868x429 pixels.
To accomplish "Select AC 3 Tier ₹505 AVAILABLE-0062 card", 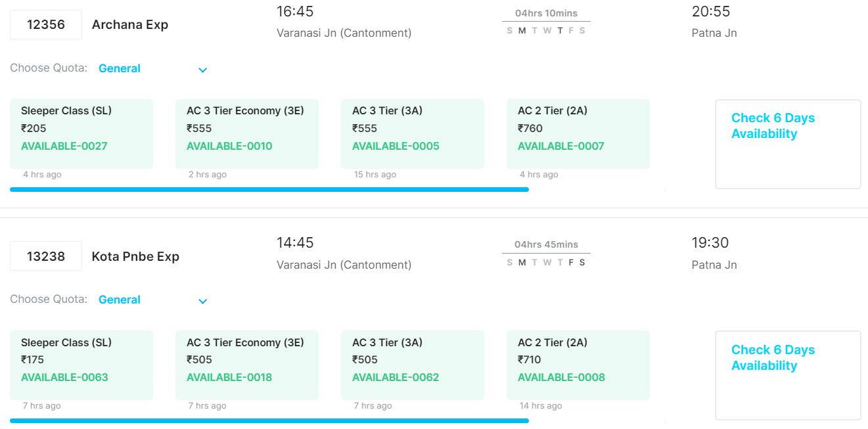I will (x=413, y=365).
